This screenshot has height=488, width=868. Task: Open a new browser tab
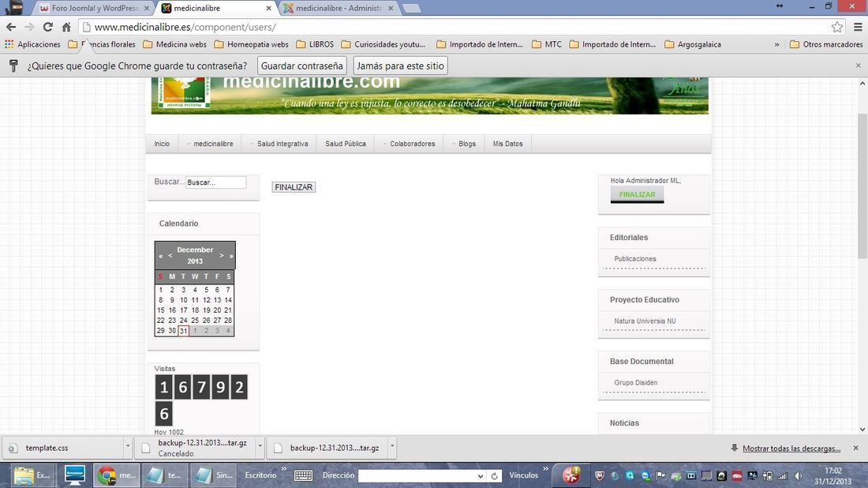click(x=411, y=9)
